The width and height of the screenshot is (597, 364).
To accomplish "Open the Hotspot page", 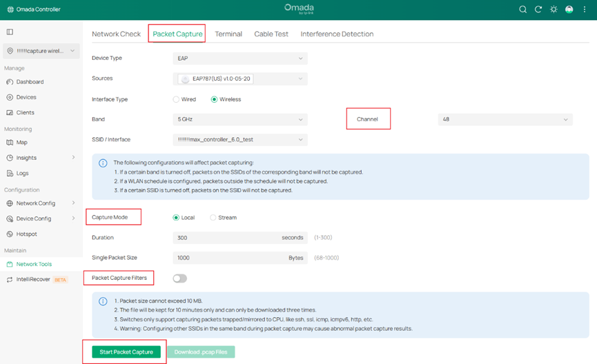I will point(26,234).
